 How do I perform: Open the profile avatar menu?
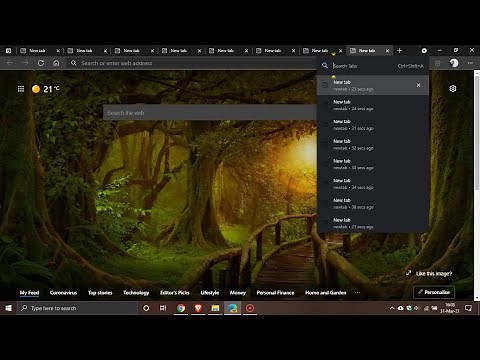tap(454, 63)
